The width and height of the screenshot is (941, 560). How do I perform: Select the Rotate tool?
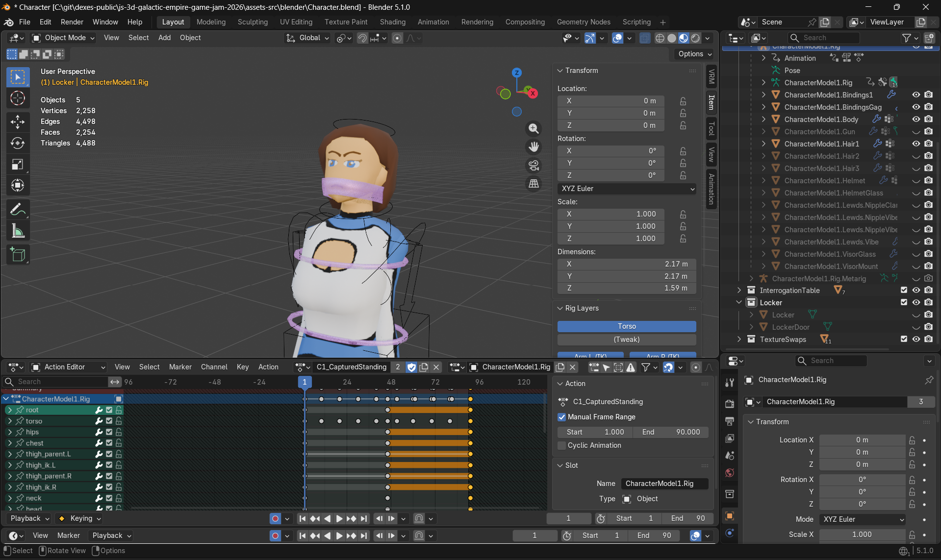coord(18,143)
